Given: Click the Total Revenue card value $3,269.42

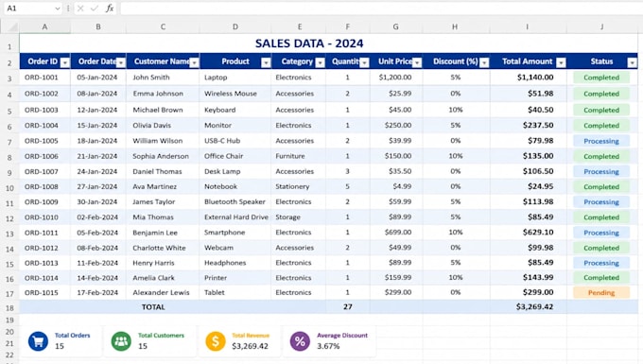Looking at the screenshot, I should coord(251,346).
